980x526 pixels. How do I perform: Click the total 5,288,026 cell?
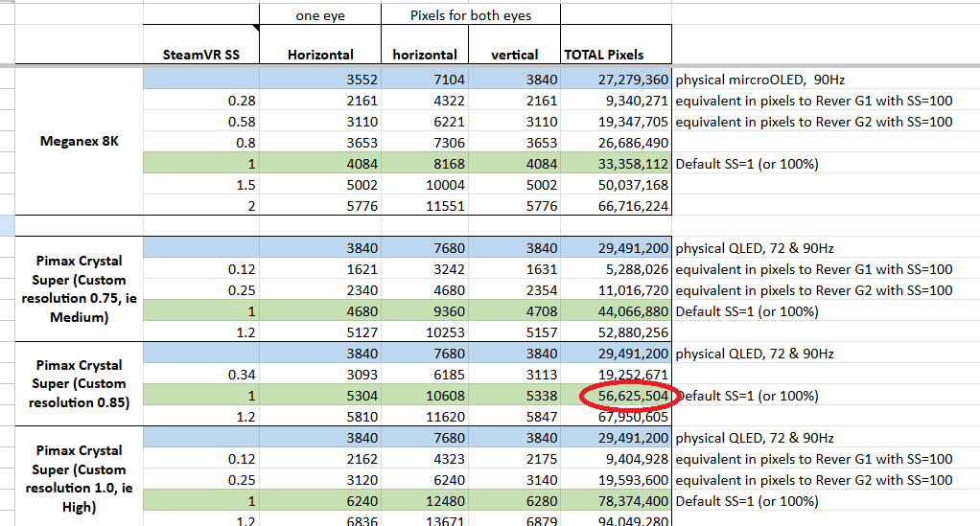tap(617, 268)
